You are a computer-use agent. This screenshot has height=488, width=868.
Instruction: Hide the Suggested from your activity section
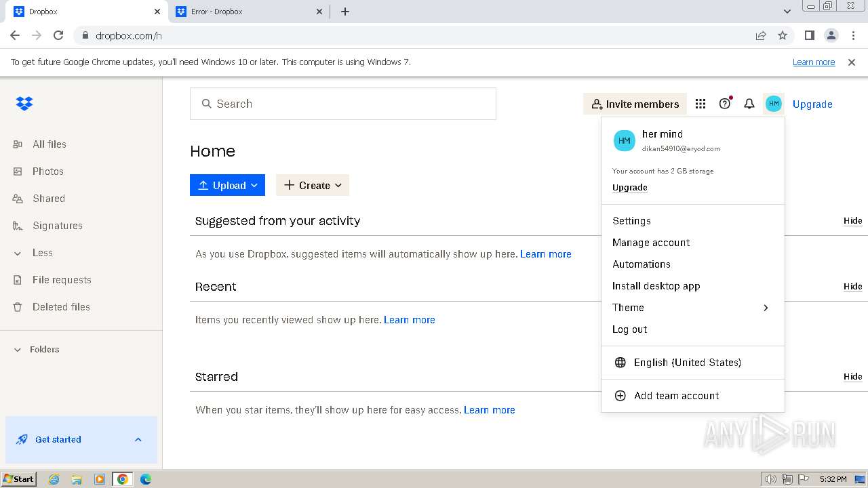(x=852, y=221)
